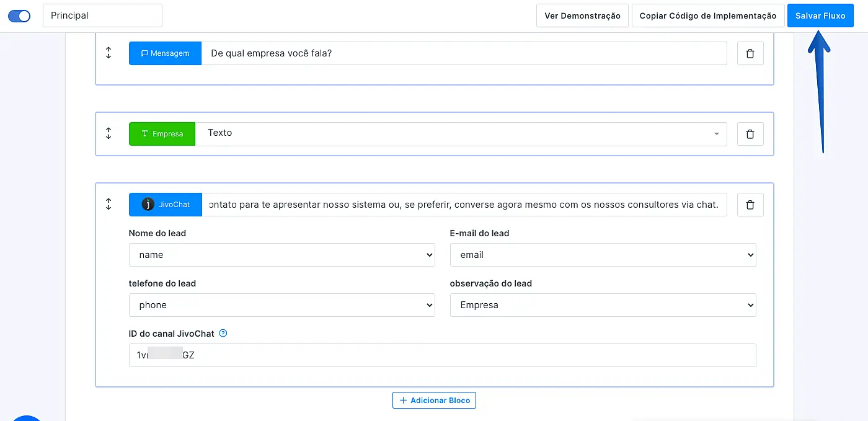This screenshot has width=868, height=421.
Task: Open the Nome do lead dropdown
Action: [x=281, y=255]
